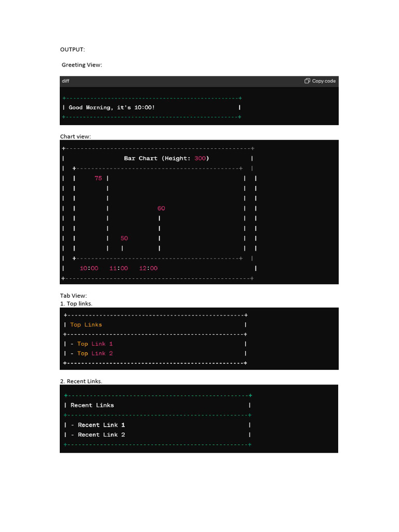Image resolution: width=399 pixels, height=532 pixels.
Task: Click the Copy code button
Action: point(320,81)
